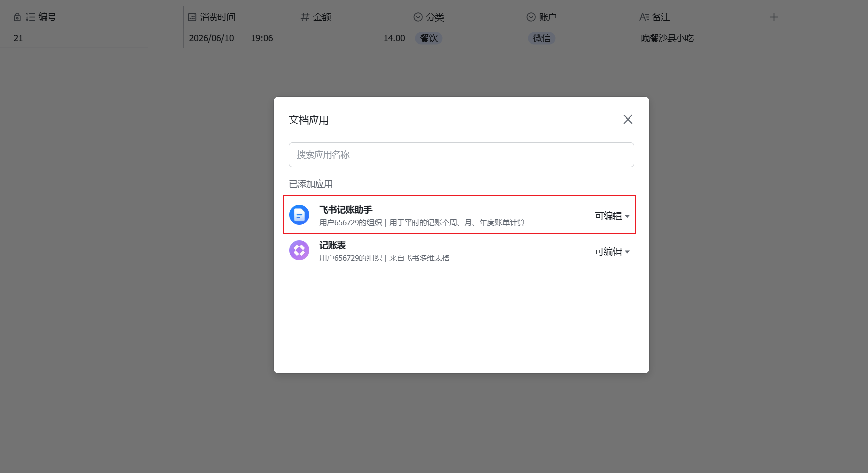Click the 备注 column header
Image resolution: width=868 pixels, height=473 pixels.
click(692, 17)
